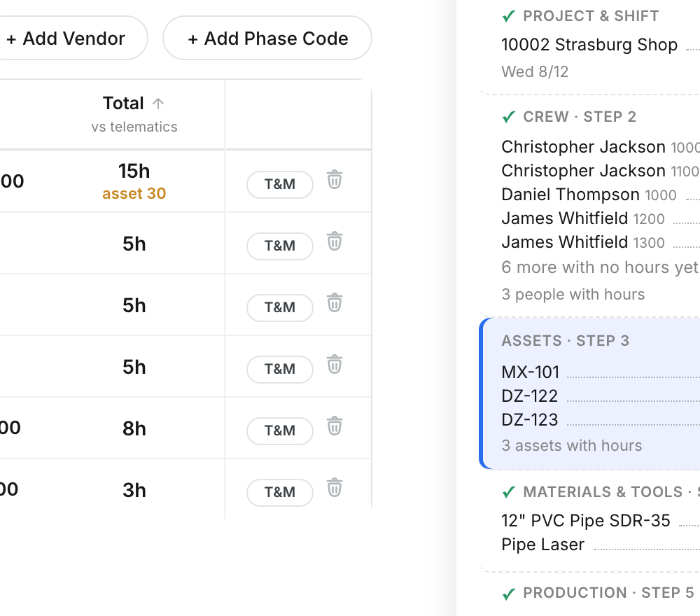Screen dimensions: 700x616
Task: Click the 'Wed 8/12' shift date
Action: point(535,71)
